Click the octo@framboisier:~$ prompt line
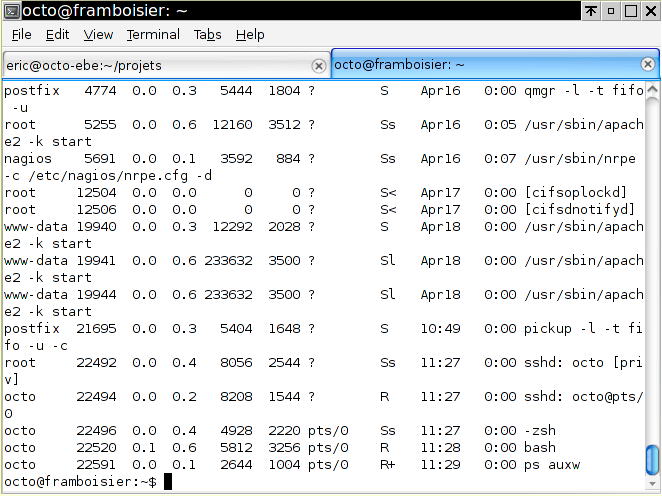Screen dimensions: 662x496 click(x=80, y=482)
